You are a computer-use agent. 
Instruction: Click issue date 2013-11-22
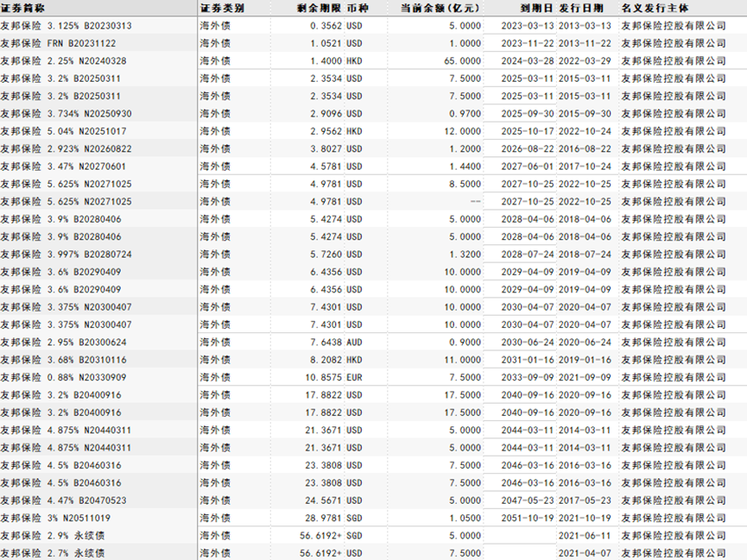[x=585, y=43]
